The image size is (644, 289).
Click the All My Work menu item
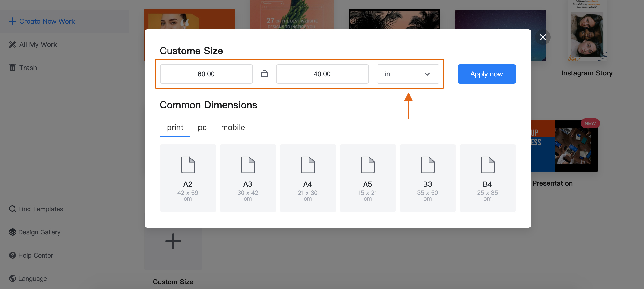pos(38,44)
